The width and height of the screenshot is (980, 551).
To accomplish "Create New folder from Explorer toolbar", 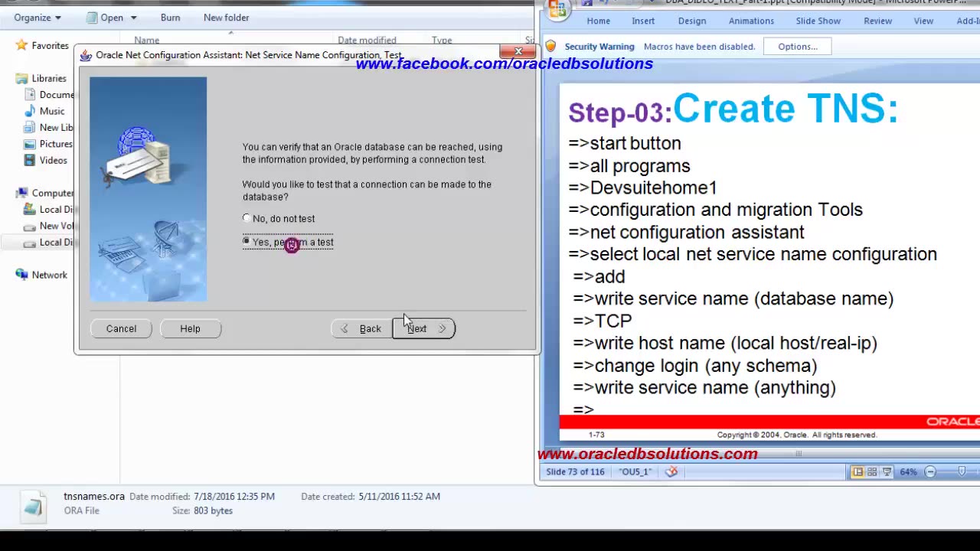I will (x=226, y=18).
